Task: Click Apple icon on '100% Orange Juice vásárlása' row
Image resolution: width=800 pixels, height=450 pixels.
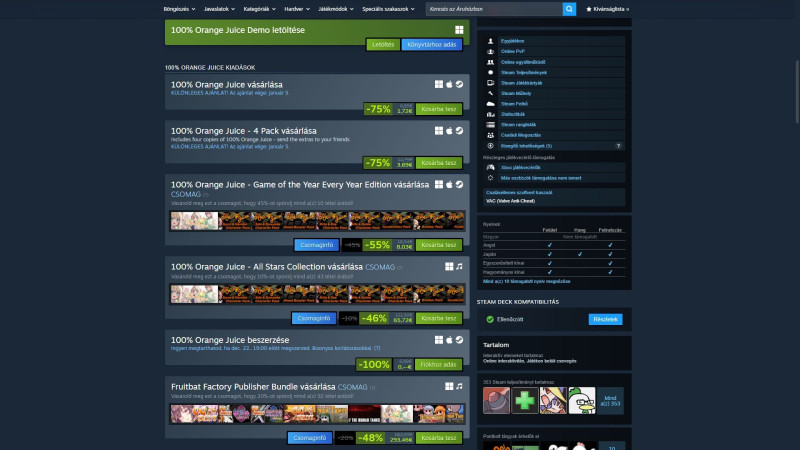Action: coord(449,84)
